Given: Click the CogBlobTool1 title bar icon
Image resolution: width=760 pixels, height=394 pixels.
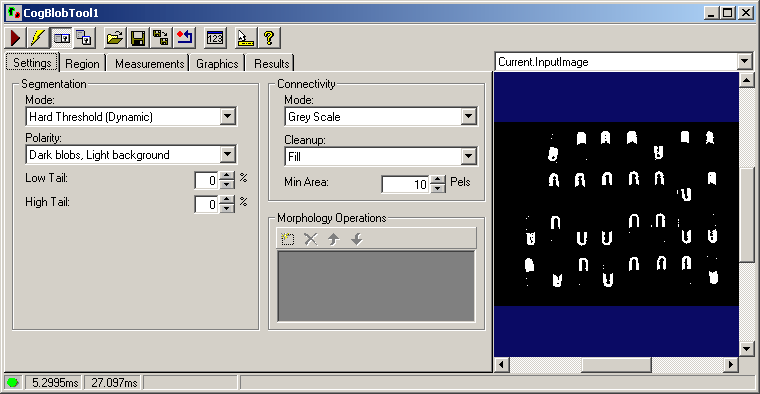Looking at the screenshot, I should click(x=14, y=13).
